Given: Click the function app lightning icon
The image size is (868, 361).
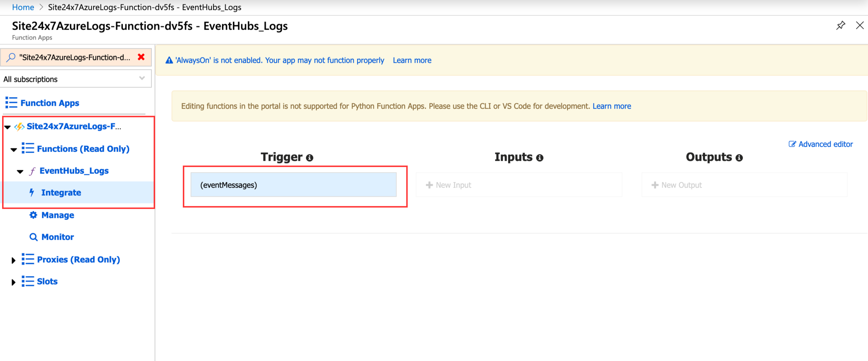Looking at the screenshot, I should pos(19,127).
